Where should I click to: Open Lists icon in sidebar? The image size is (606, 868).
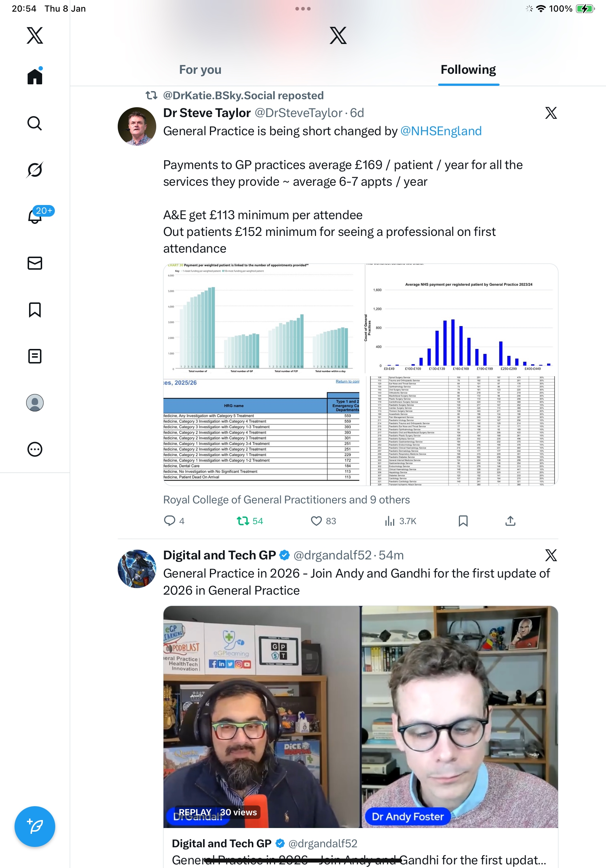coord(35,356)
